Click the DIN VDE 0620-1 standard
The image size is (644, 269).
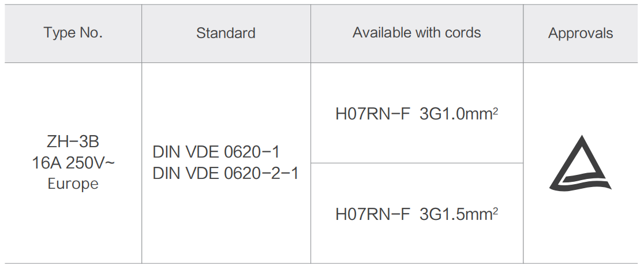coord(216,152)
